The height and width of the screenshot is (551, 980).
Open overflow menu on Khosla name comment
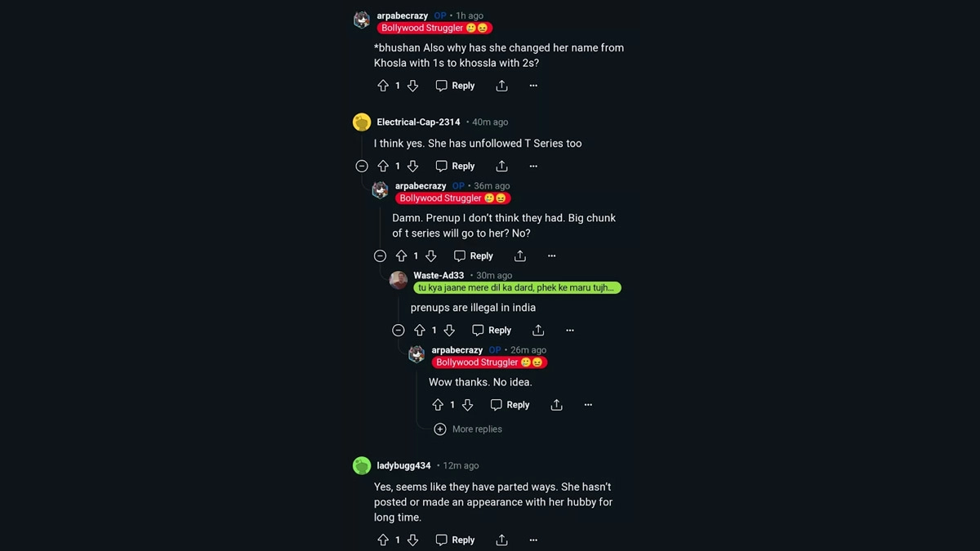533,86
